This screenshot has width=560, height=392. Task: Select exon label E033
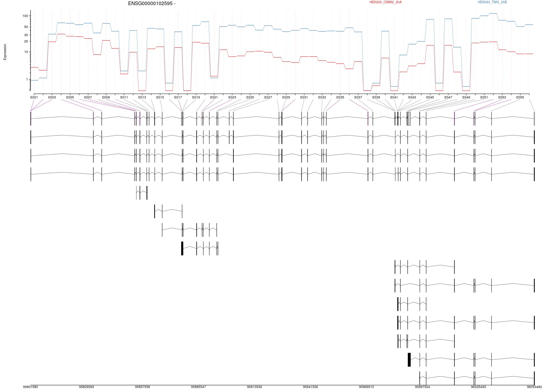[x=322, y=97]
